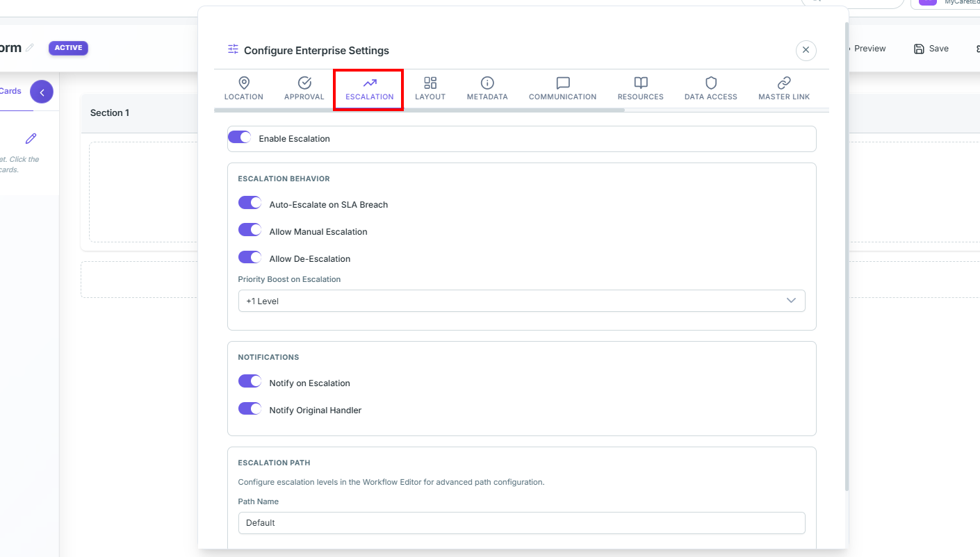Click the Save button text

tap(939, 49)
